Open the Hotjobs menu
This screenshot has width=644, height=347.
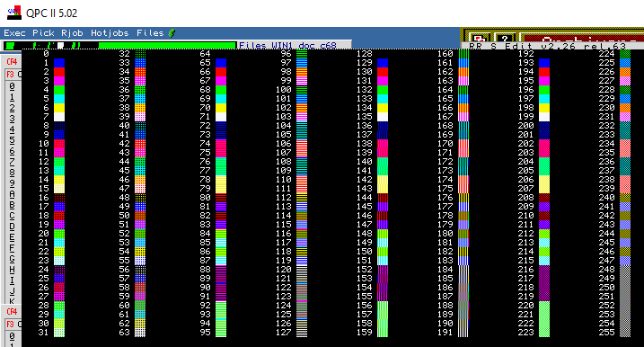(x=110, y=33)
